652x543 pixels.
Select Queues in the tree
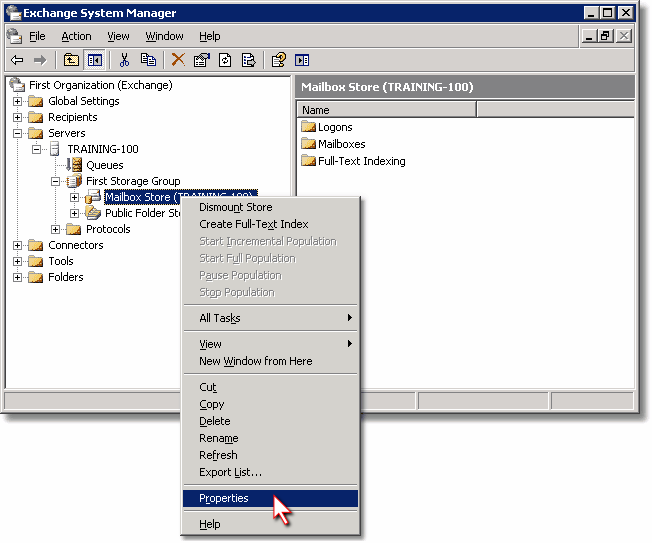105,165
